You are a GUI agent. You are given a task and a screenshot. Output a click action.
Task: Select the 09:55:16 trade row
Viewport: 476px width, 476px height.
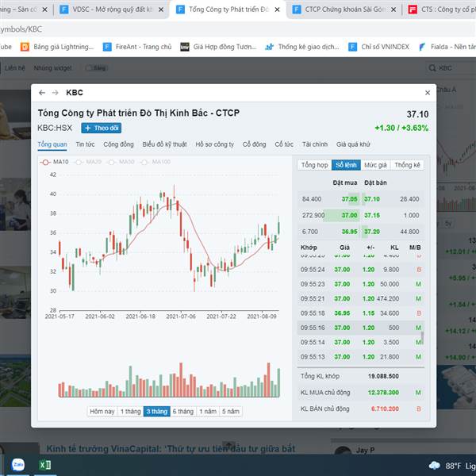[x=361, y=328]
